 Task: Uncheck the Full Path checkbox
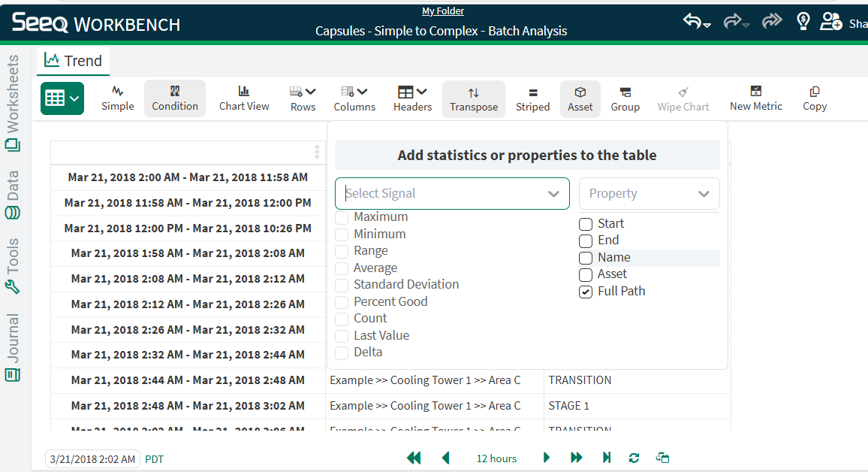point(586,292)
